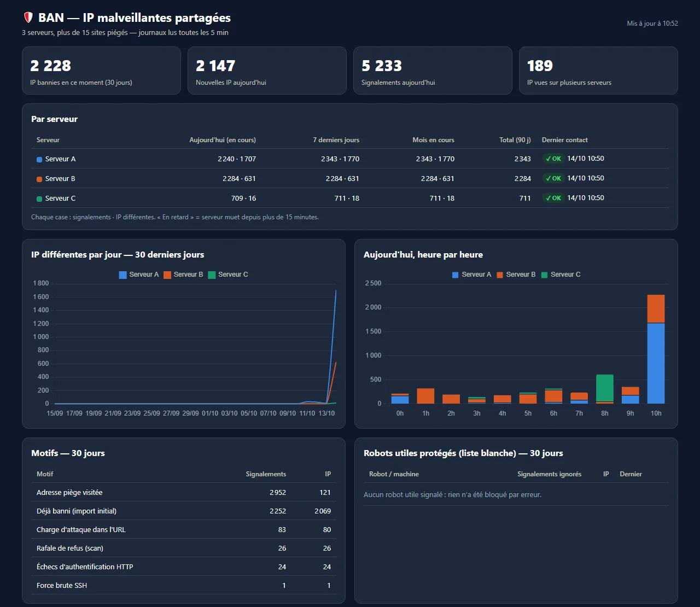The width and height of the screenshot is (700, 607).
Task: Click the '2 069' IP value
Action: click(x=323, y=511)
